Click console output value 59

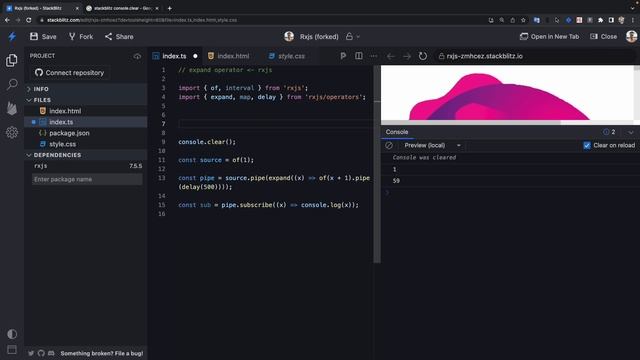[396, 181]
